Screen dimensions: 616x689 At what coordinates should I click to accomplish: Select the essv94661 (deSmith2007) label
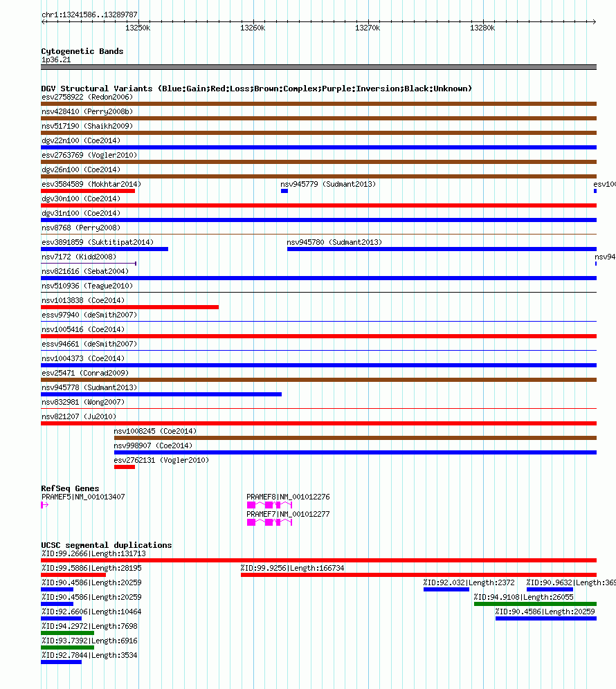[x=89, y=344]
